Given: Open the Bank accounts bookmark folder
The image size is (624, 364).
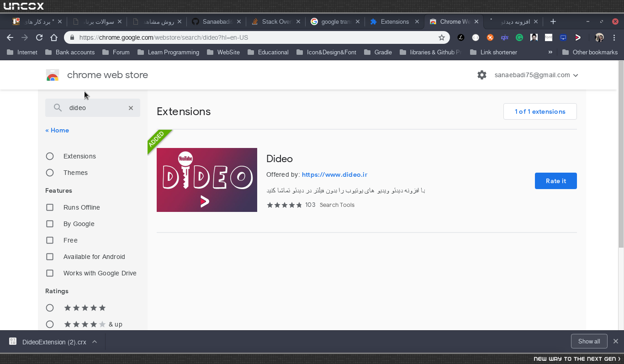Looking at the screenshot, I should tap(70, 52).
